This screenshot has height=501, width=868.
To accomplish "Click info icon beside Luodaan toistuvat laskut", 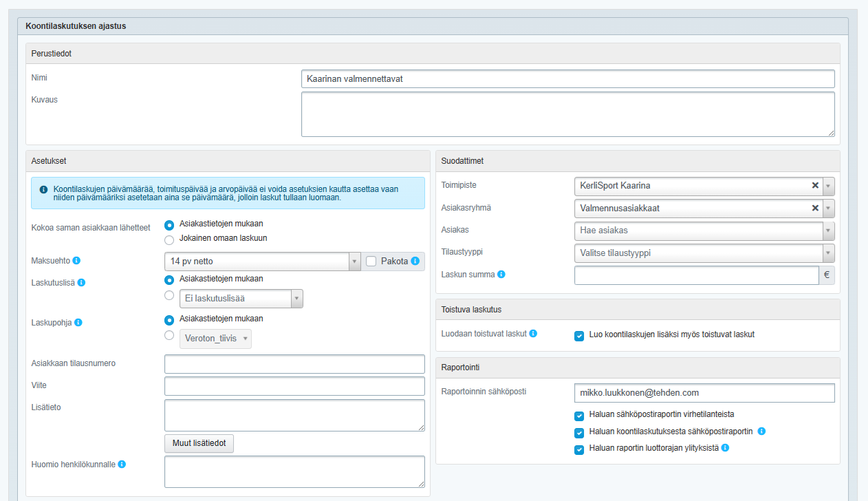I will [533, 333].
